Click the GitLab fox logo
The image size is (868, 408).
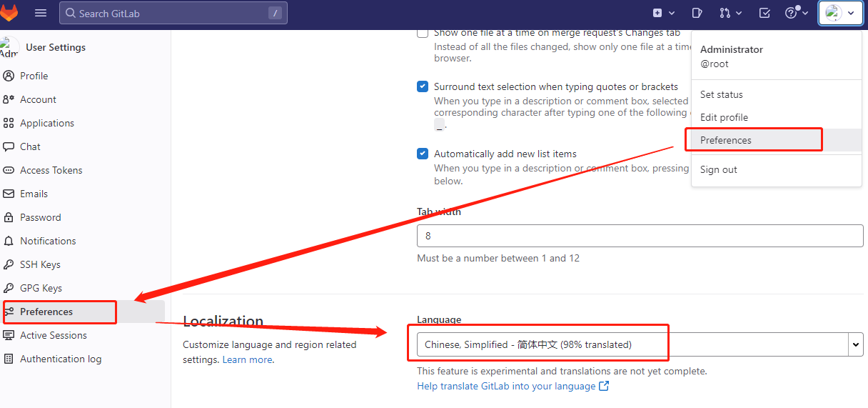pyautogui.click(x=9, y=12)
